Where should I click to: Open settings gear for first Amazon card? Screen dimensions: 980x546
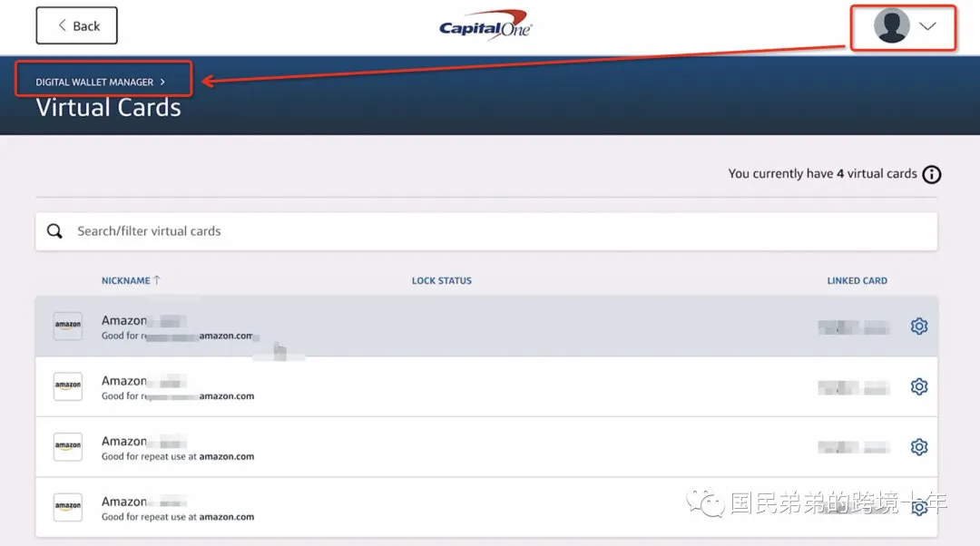click(918, 327)
